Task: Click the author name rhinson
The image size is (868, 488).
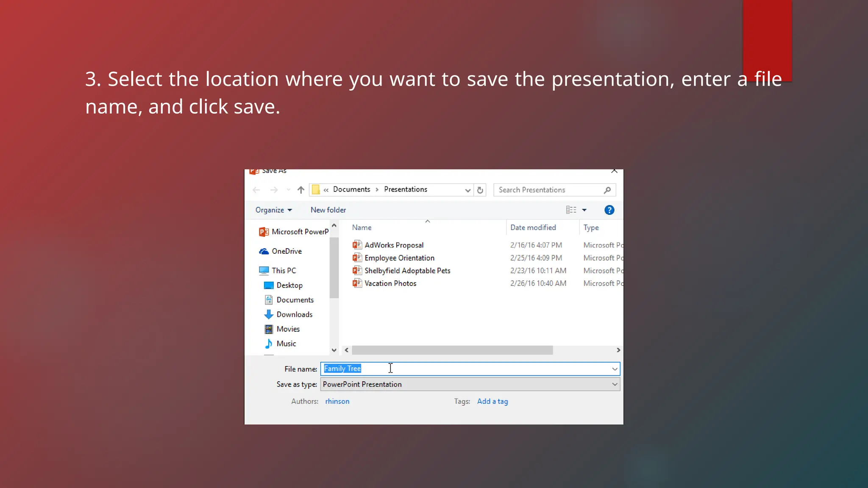Action: click(337, 401)
